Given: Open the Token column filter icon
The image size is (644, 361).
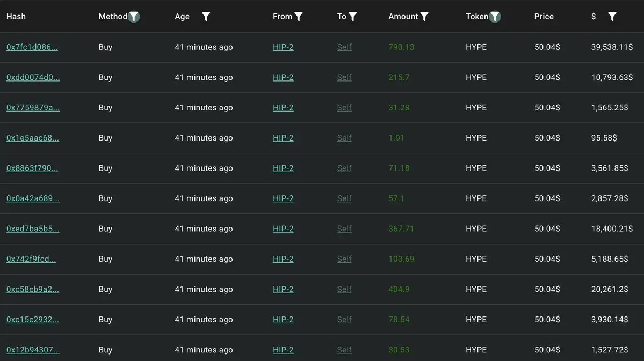Looking at the screenshot, I should click(495, 17).
